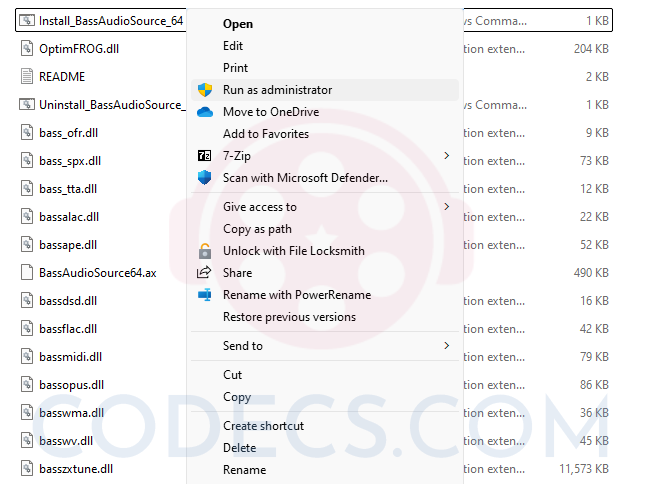Click the Run as administrator shield icon
Viewport: 645px width, 484px height.
tap(205, 90)
